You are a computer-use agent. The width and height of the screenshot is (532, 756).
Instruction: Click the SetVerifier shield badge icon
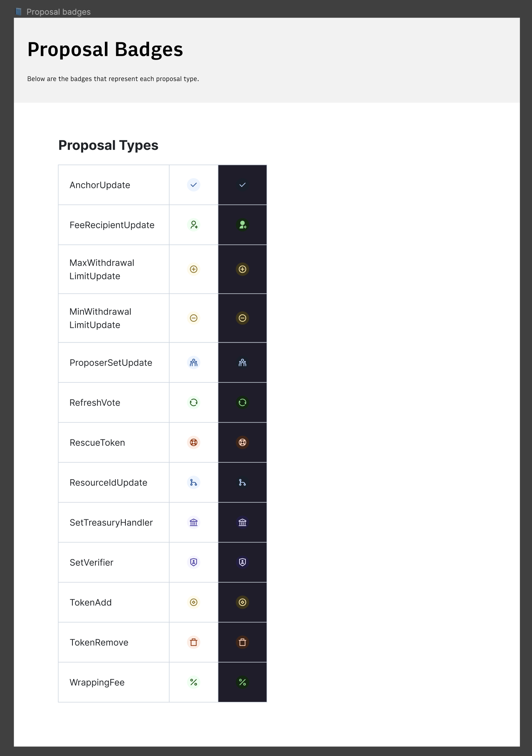pyautogui.click(x=194, y=562)
